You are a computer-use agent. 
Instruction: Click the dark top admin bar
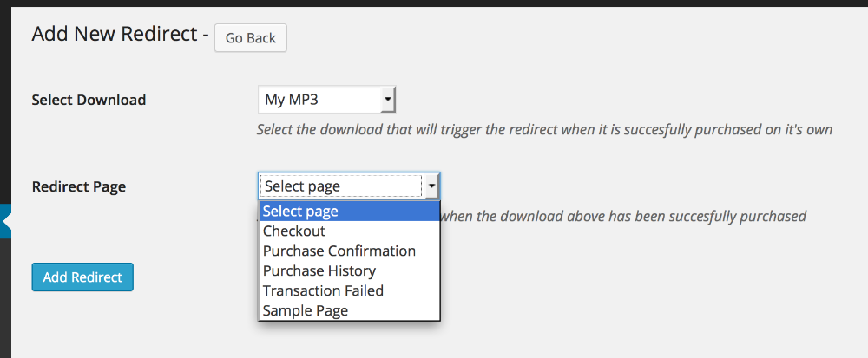pyautogui.click(x=434, y=3)
